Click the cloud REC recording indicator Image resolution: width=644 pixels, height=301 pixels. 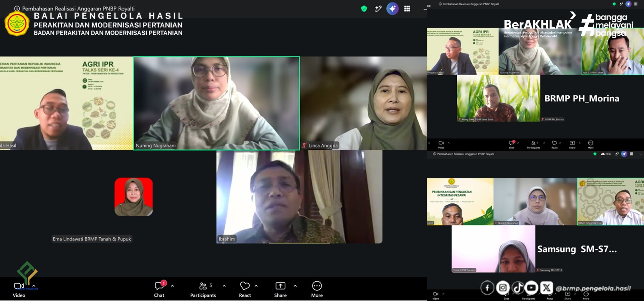pyautogui.click(x=606, y=154)
